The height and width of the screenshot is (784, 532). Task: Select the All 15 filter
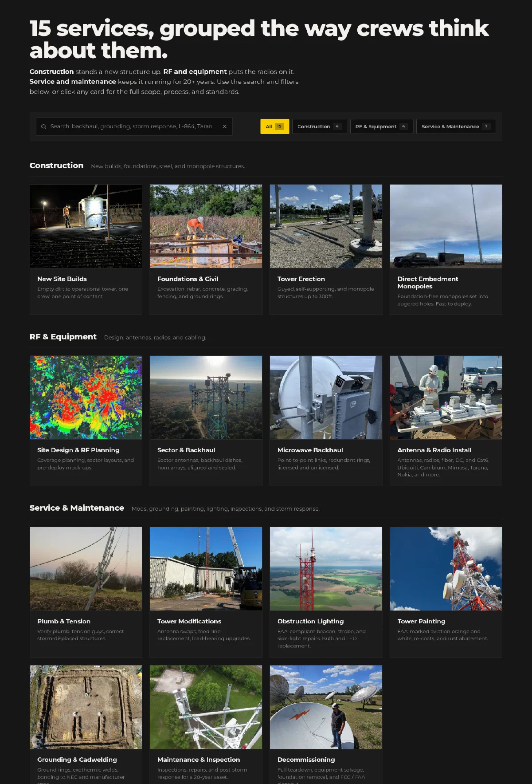pyautogui.click(x=275, y=126)
